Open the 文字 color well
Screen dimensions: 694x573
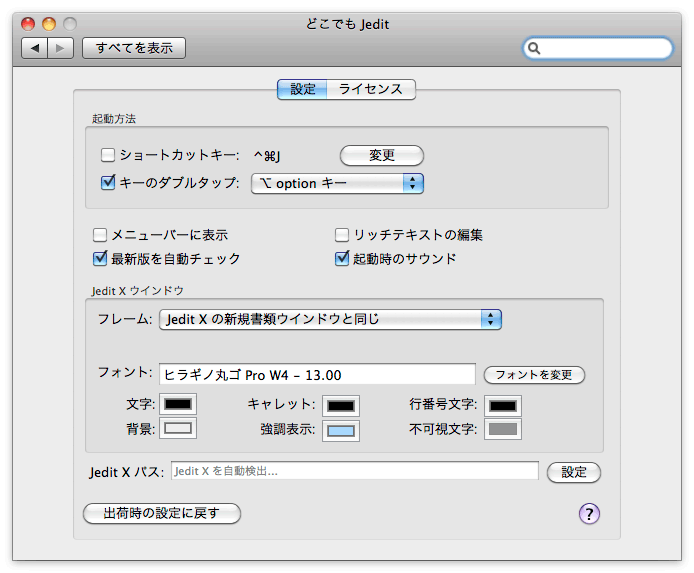point(178,404)
